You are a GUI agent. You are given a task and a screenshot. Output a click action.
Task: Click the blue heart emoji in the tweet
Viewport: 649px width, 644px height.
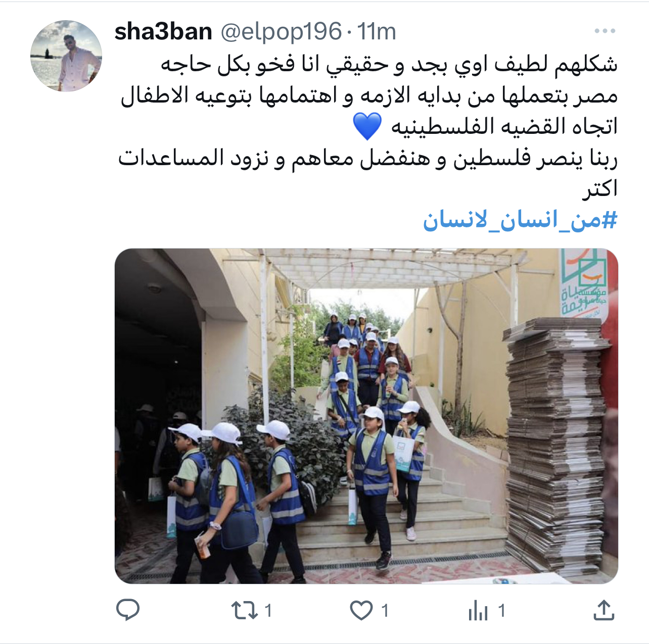(367, 127)
